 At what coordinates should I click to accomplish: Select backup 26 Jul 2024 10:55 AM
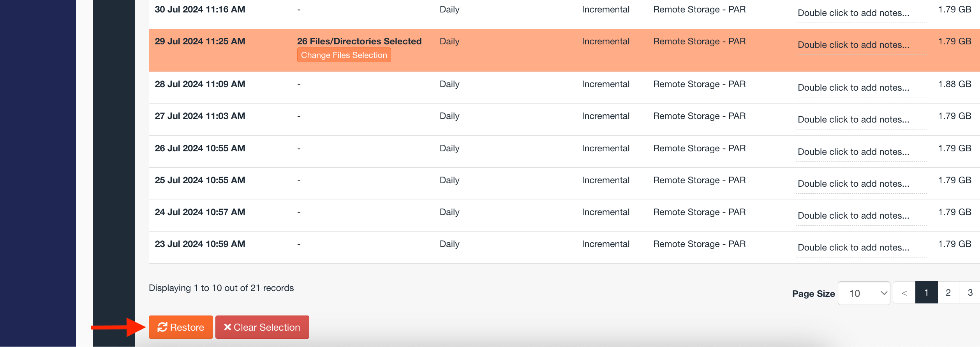(200, 148)
